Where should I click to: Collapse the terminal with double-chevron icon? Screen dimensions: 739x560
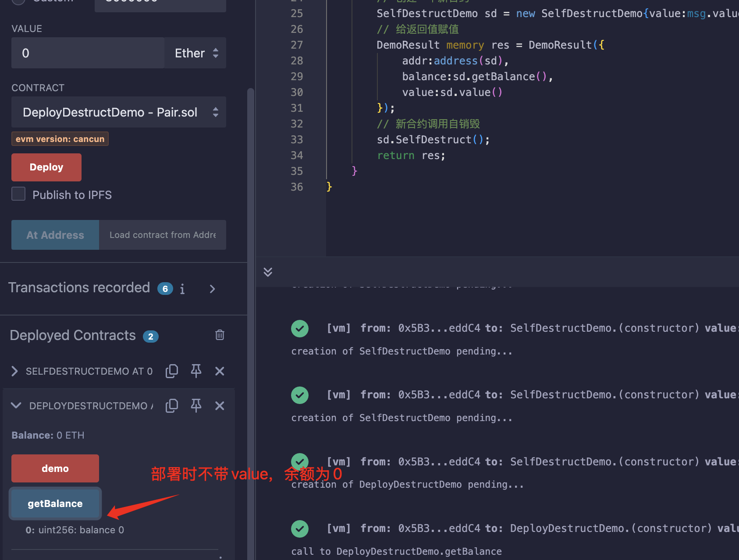268,272
